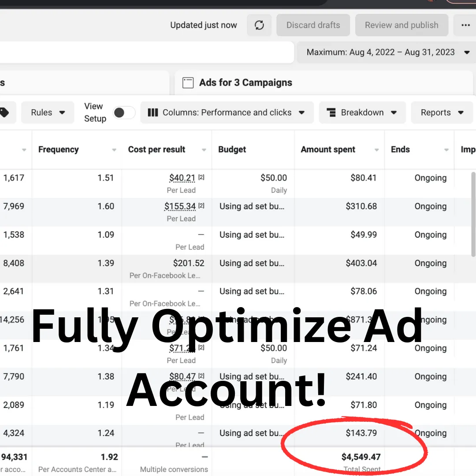Open the Ends column arrow
Viewport: 476px width, 476px height.
(x=446, y=150)
